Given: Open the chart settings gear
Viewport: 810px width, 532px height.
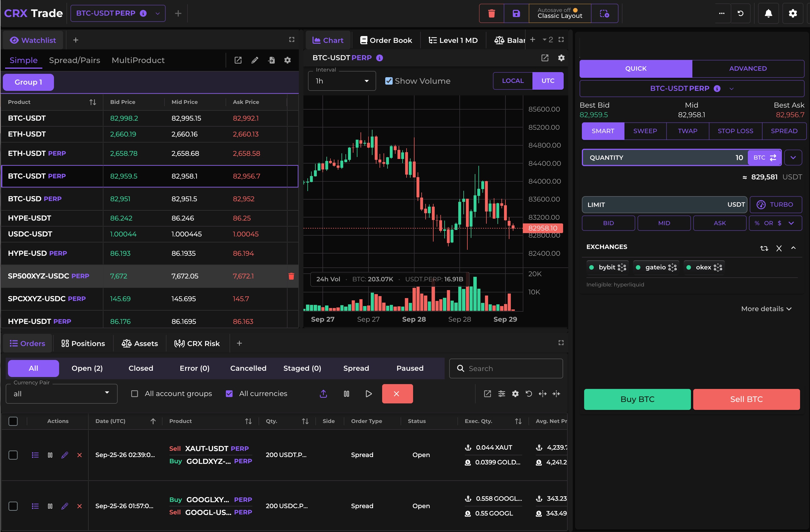Looking at the screenshot, I should [x=561, y=58].
